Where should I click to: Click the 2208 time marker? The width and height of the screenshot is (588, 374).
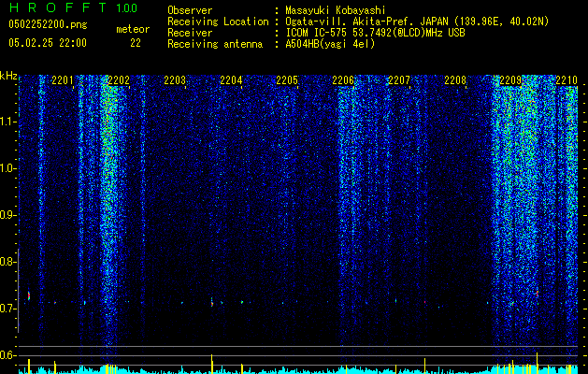pos(455,80)
